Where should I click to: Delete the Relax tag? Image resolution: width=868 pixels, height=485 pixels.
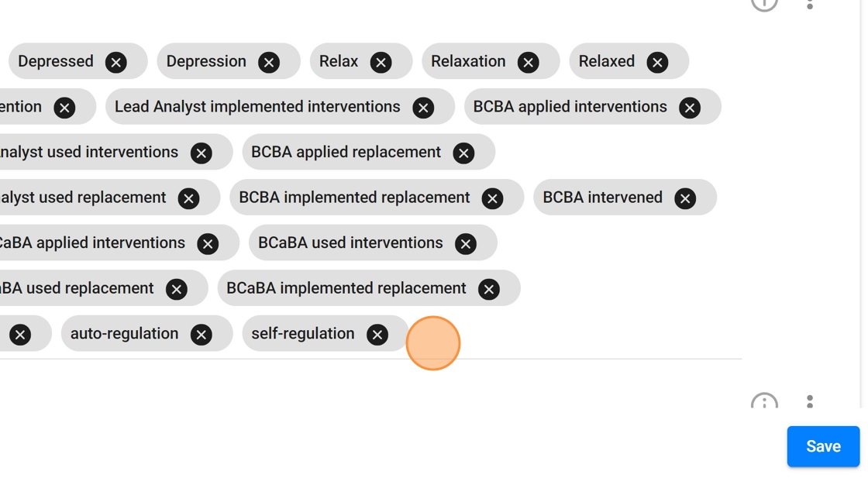point(381,63)
